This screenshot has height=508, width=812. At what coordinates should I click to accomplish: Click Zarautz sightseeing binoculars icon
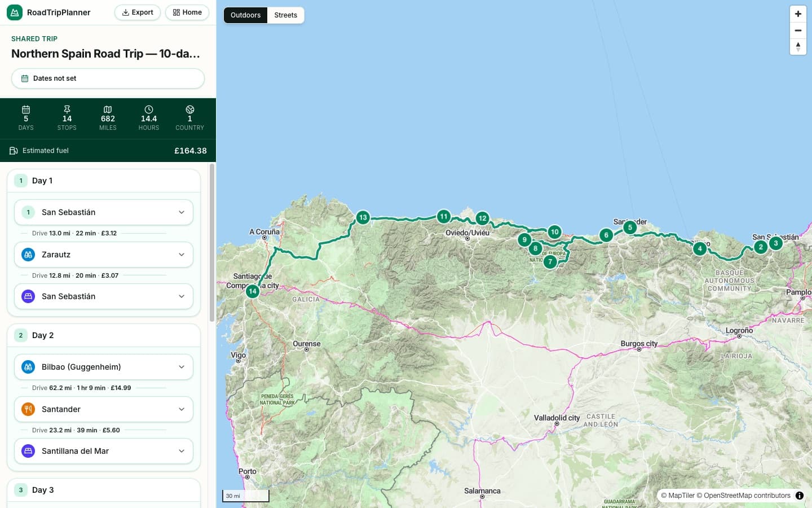[28, 255]
